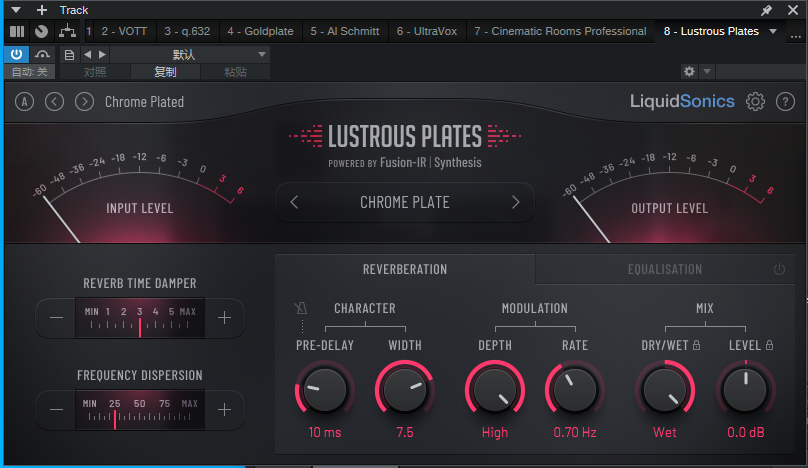Increase Frequency Dispersion with plus
The height and width of the screenshot is (468, 808).
(224, 410)
